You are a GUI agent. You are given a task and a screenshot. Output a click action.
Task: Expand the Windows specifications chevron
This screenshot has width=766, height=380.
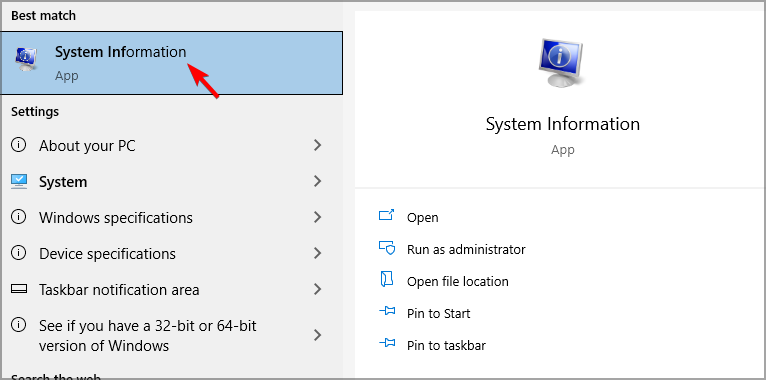[x=318, y=217]
